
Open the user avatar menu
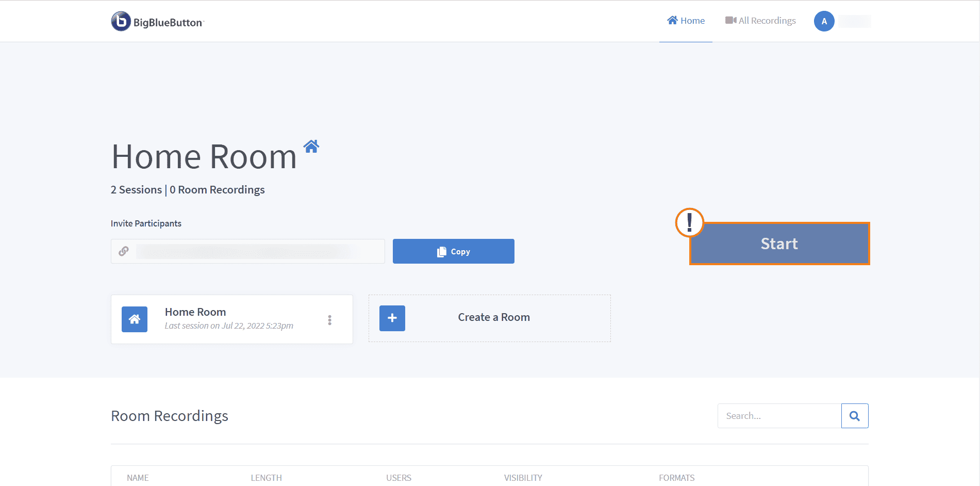coord(824,21)
